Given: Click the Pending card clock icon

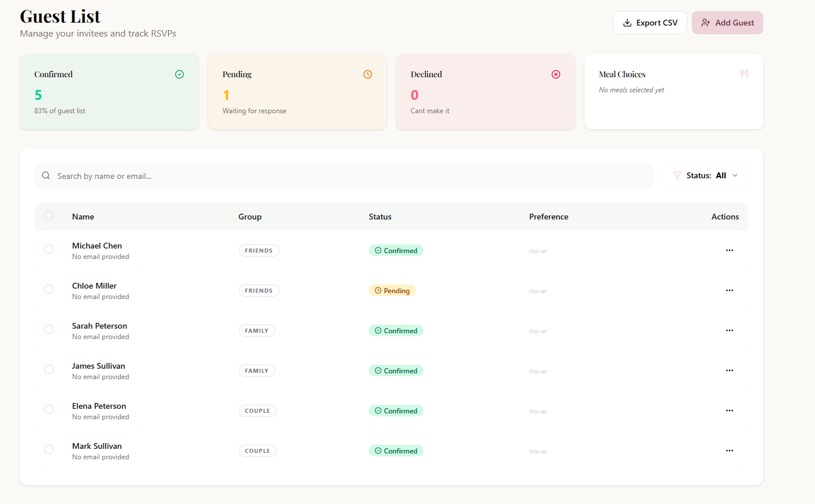Looking at the screenshot, I should tap(368, 74).
